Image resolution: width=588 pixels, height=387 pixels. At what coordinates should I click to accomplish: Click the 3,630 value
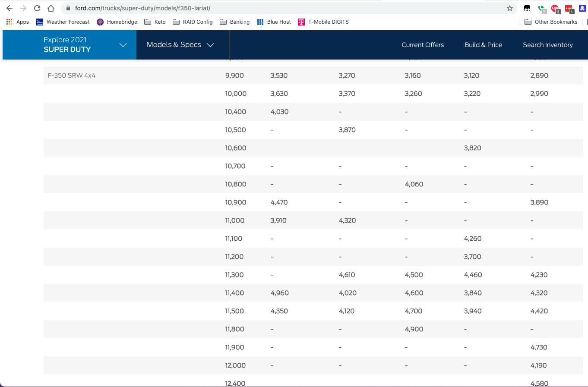pyautogui.click(x=279, y=94)
